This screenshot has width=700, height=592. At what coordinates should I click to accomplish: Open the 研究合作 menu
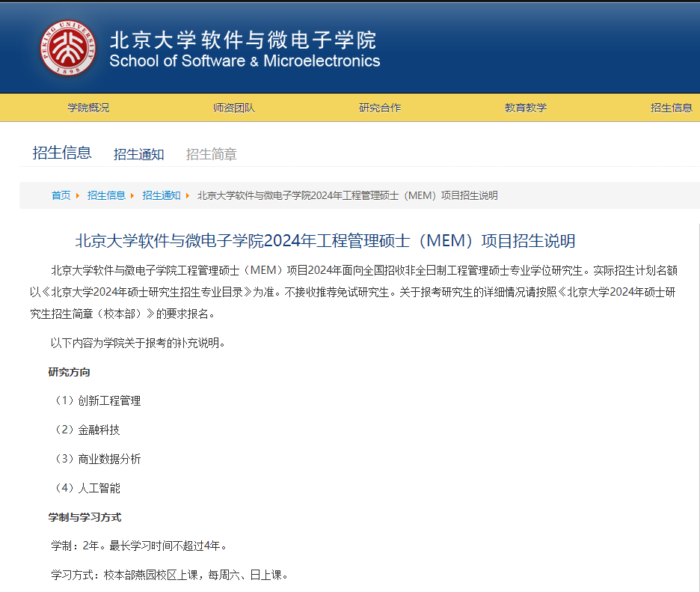coord(380,108)
